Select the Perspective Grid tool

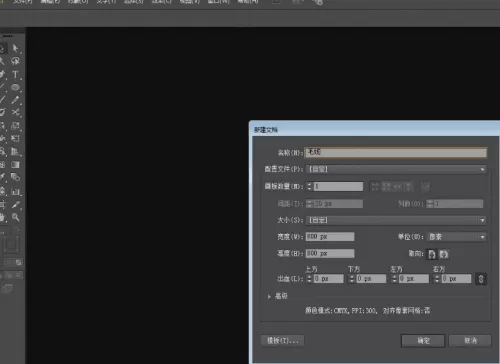coord(15,152)
